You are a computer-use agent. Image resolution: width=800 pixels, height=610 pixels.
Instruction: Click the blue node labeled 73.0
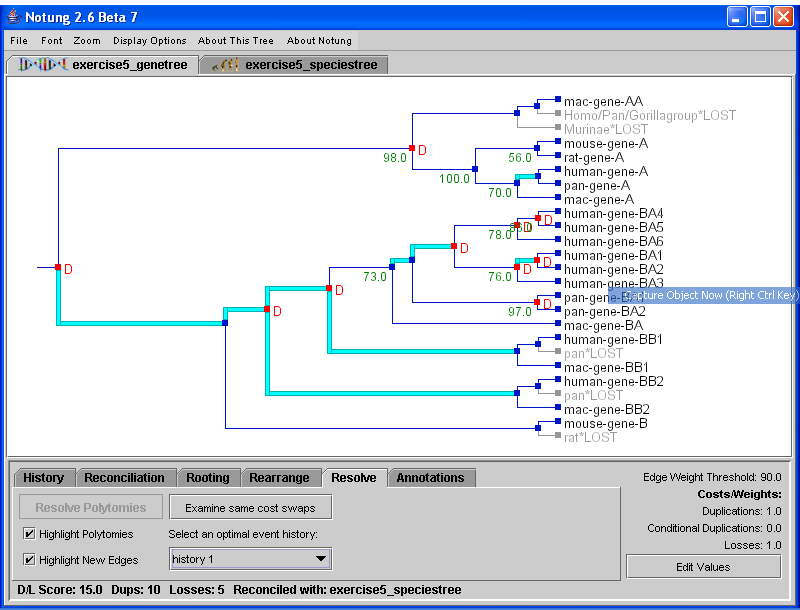(392, 267)
